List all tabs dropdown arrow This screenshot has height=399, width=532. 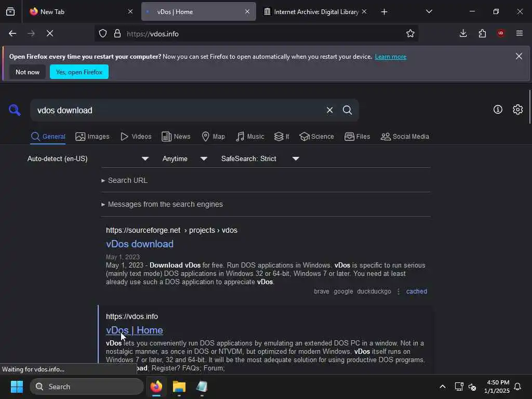[x=429, y=11]
